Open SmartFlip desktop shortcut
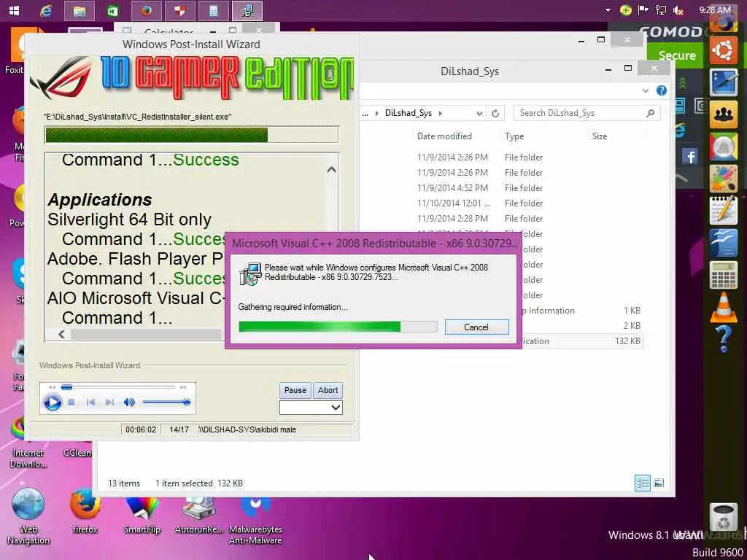This screenshot has width=747, height=560. tap(142, 516)
